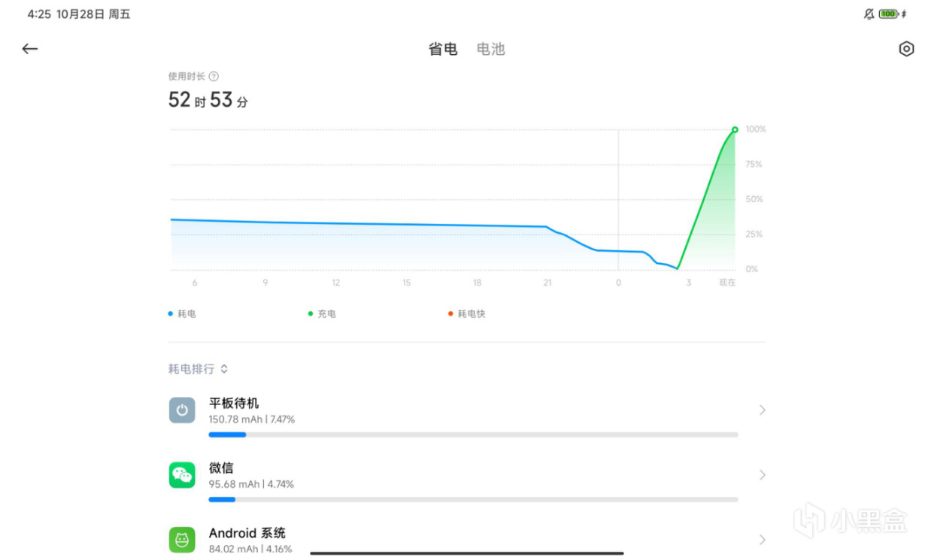Expand 微信 details chevron
The width and height of the screenshot is (934, 560).
pos(762,475)
